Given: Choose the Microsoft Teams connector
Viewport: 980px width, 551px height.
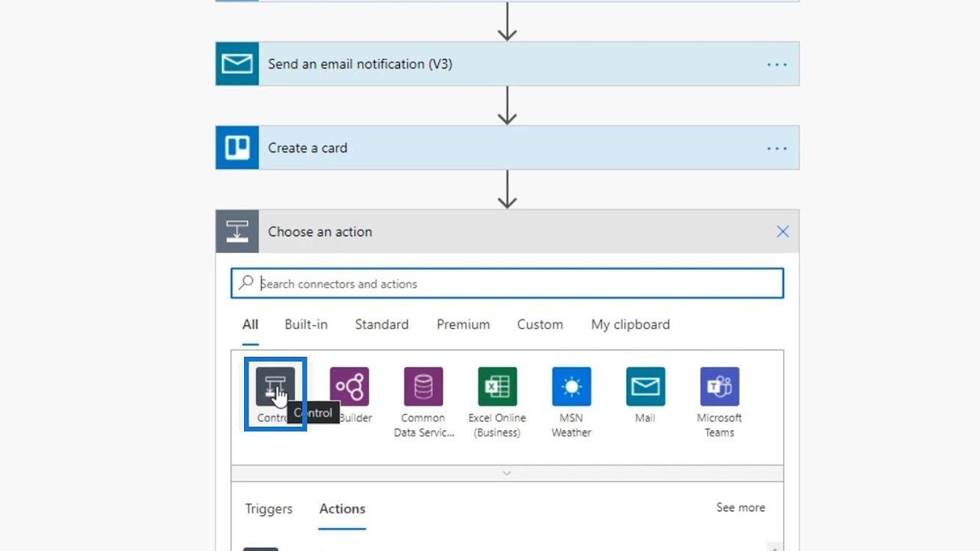Looking at the screenshot, I should pos(720,386).
